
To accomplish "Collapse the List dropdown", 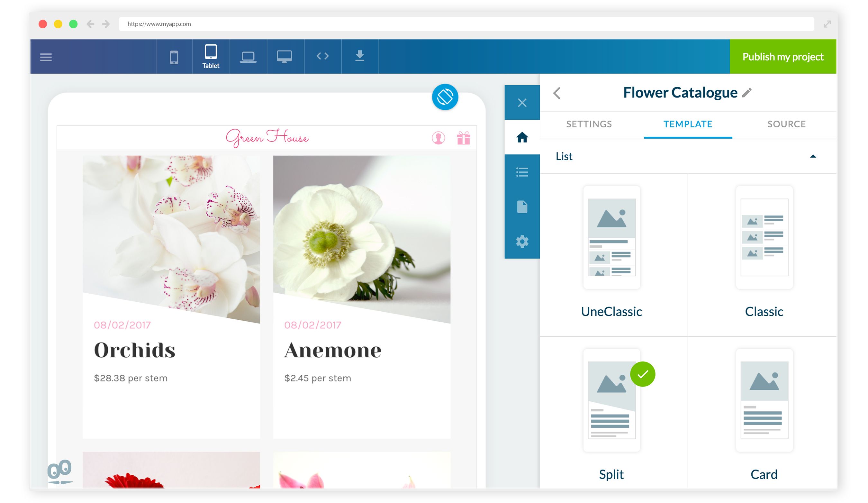I will click(813, 156).
